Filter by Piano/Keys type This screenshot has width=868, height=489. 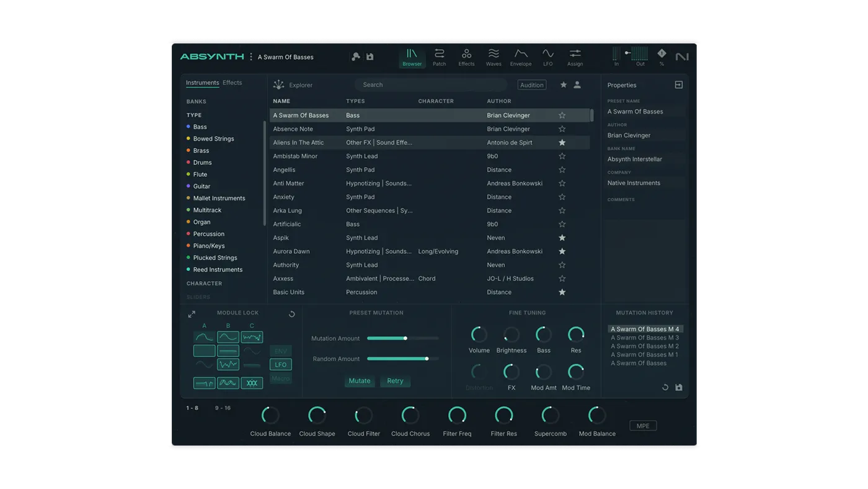(x=208, y=246)
